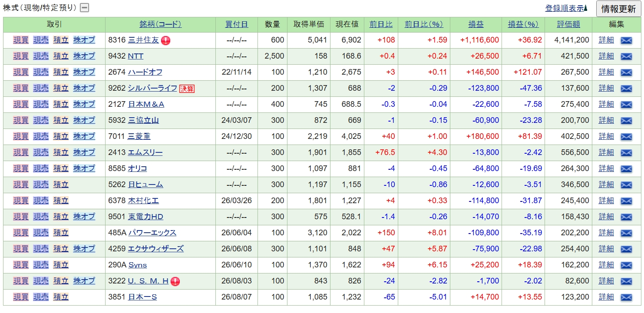Click the envelope icon for NTT
Screen dimensions: 644x313
pos(626,56)
